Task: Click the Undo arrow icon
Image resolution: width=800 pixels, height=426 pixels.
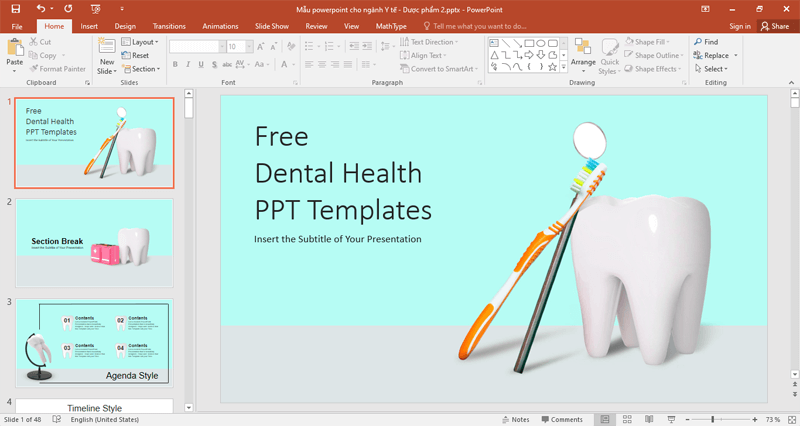Action: (41, 9)
